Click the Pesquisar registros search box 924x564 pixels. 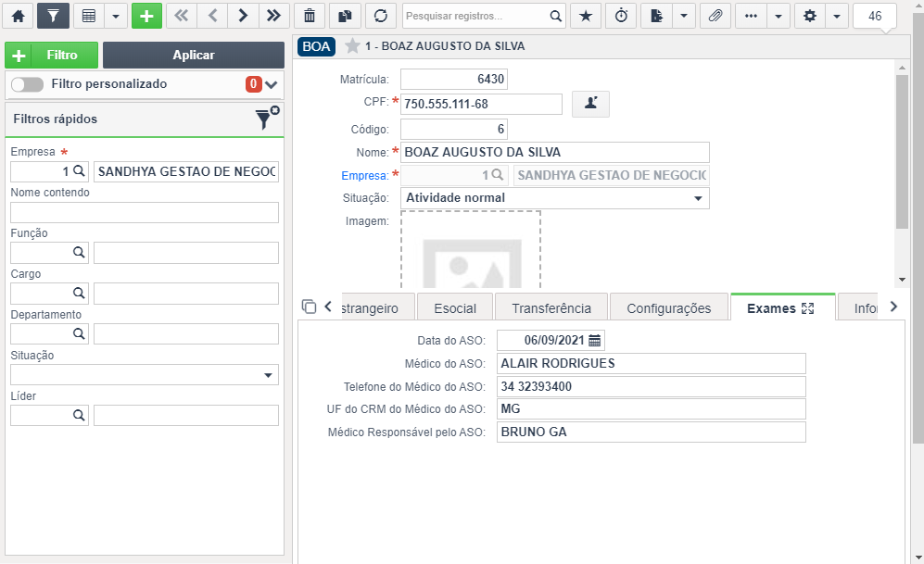[475, 16]
